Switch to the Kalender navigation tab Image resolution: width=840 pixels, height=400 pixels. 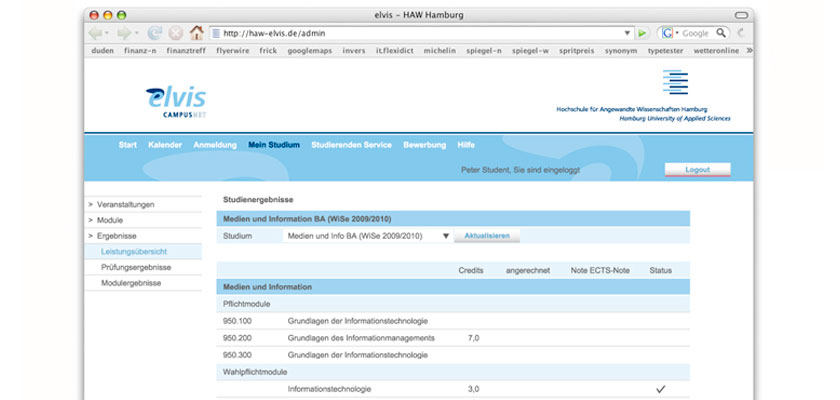165,145
